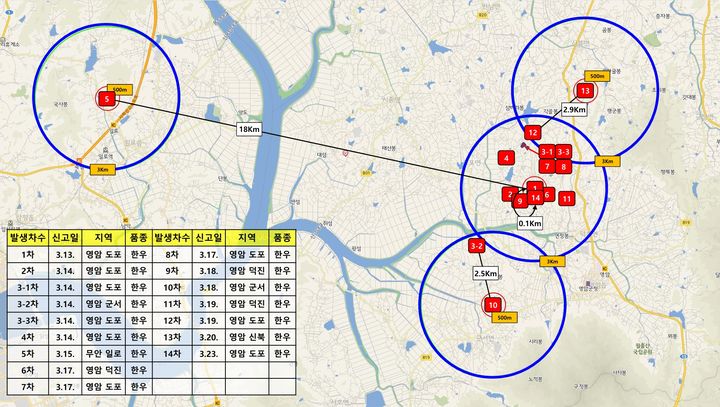Click date '3.23.' in the 14차 row
This screenshot has width=720, height=407.
(208, 354)
